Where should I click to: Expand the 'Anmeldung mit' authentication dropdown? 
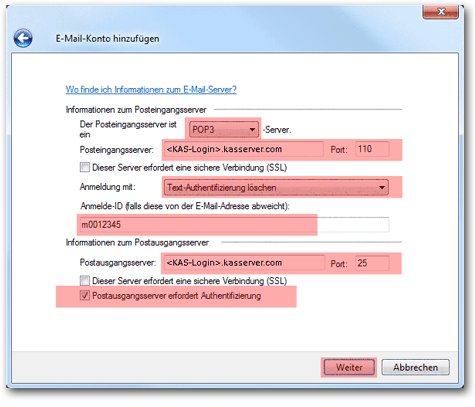[276, 187]
